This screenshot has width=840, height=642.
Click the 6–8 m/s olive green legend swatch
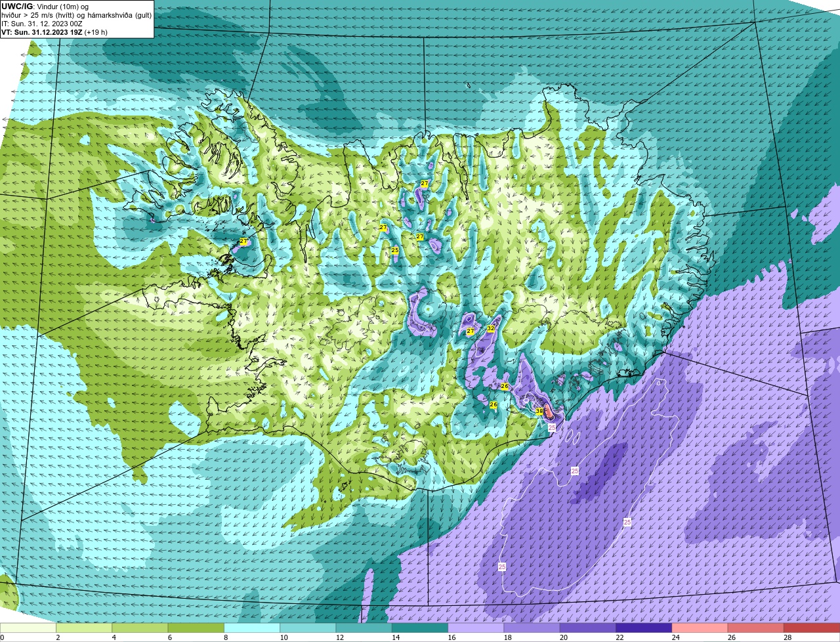tap(196, 628)
